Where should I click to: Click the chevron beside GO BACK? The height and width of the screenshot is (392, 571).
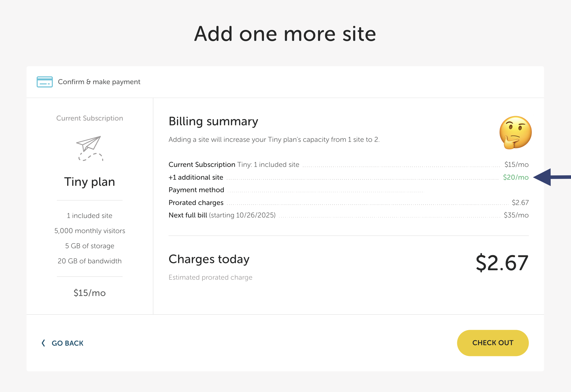point(43,343)
